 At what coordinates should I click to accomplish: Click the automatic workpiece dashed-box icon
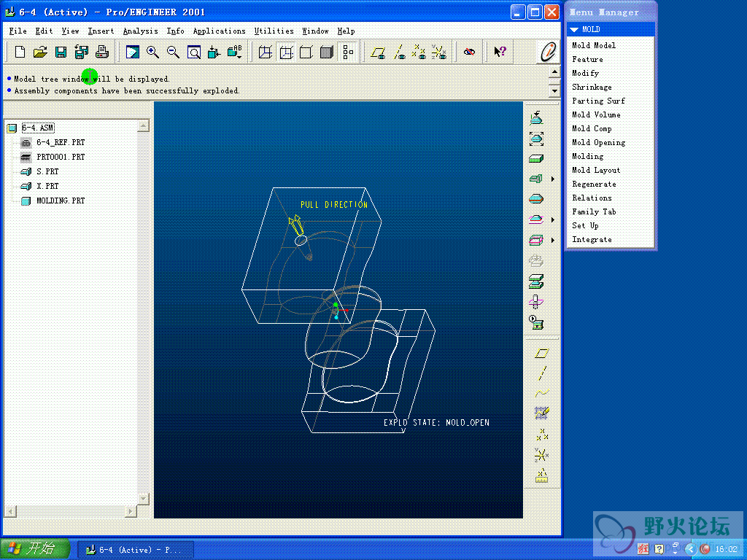536,139
